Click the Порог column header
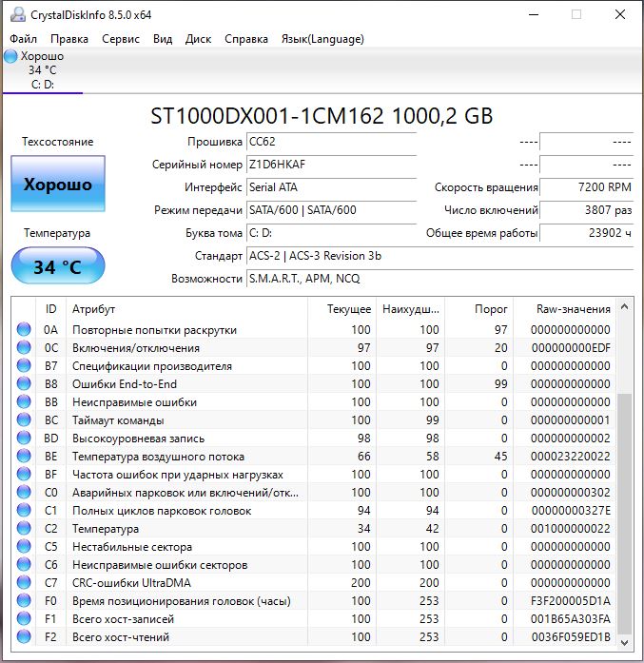The height and width of the screenshot is (663, 644). click(x=479, y=309)
